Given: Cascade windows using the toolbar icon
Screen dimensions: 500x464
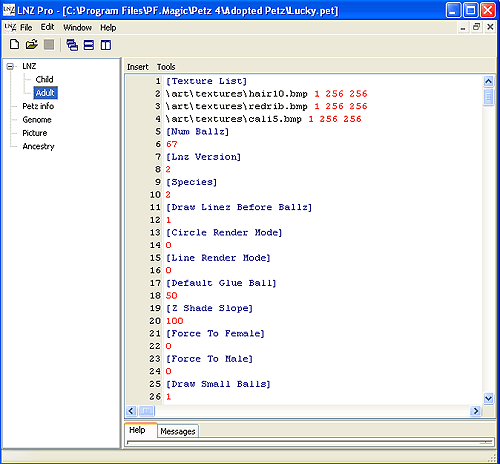Looking at the screenshot, I should [72, 45].
